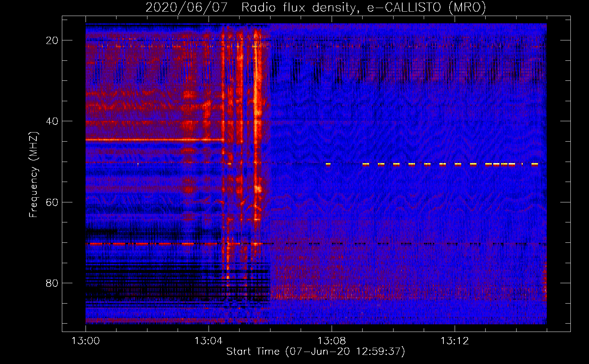Screen dimensions: 589x364
Task: Click the '13:08' time tick label
Action: tap(332, 341)
